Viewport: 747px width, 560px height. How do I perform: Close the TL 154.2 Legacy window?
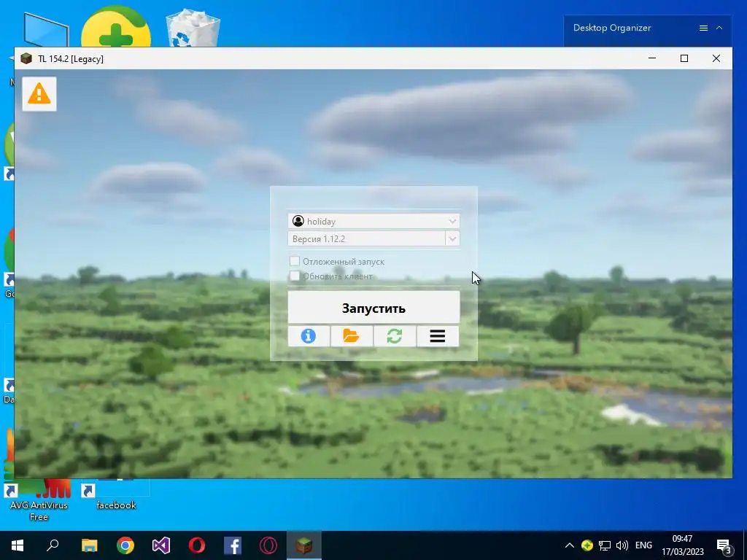point(716,58)
